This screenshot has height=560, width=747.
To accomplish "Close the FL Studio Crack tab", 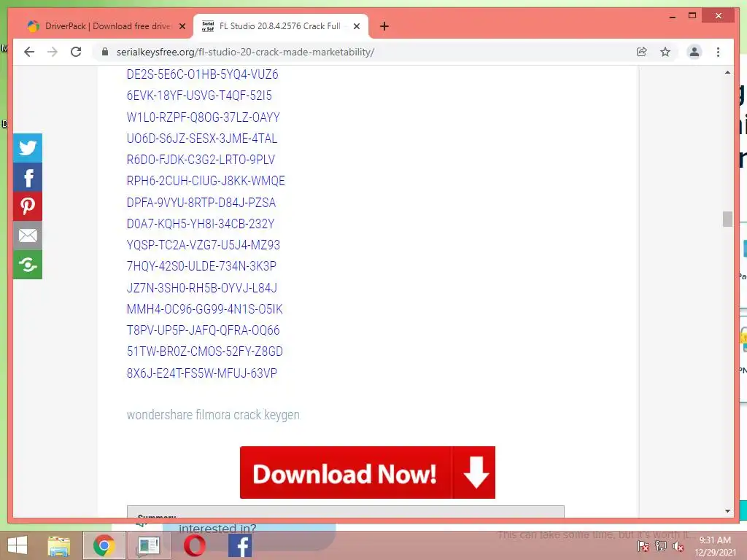I will click(x=356, y=26).
